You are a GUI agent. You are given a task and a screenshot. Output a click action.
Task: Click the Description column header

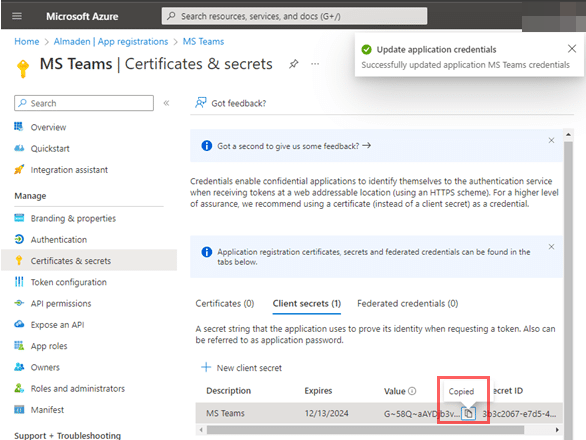click(229, 391)
